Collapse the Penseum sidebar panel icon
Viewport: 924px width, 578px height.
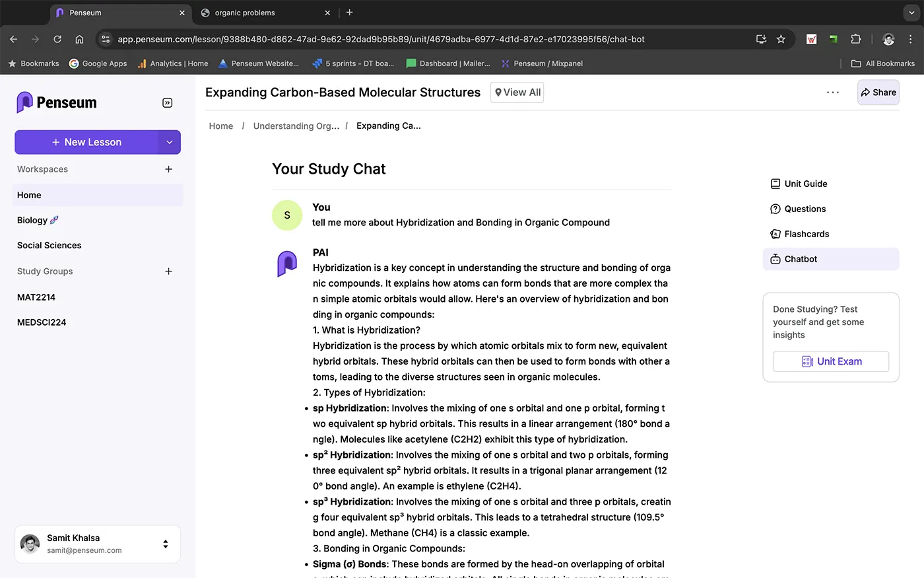[x=168, y=102]
